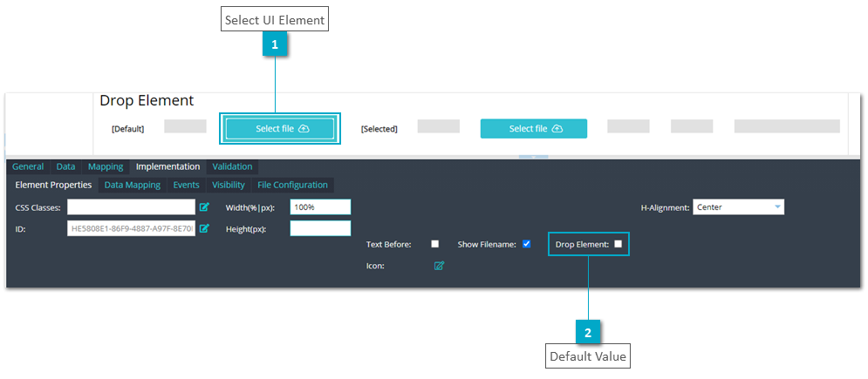Uncheck the Show Filename checkbox
Viewport: 868px width, 379px height.
click(x=526, y=244)
